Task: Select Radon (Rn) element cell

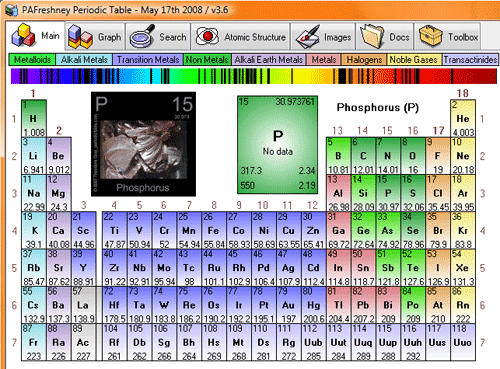Action: point(463,305)
